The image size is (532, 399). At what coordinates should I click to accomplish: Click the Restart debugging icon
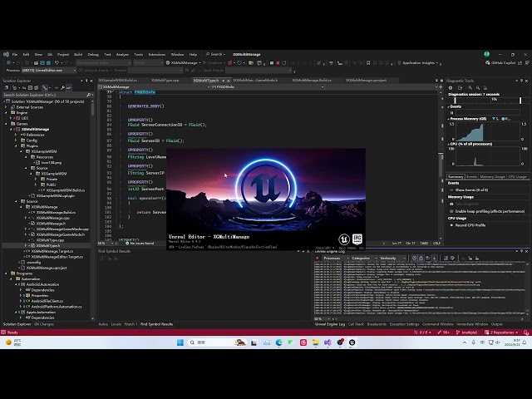click(283, 63)
